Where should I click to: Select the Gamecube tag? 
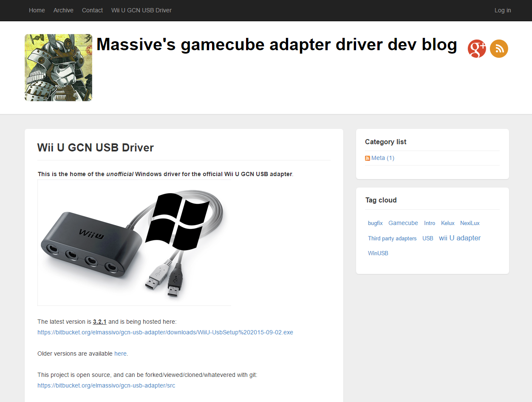403,223
